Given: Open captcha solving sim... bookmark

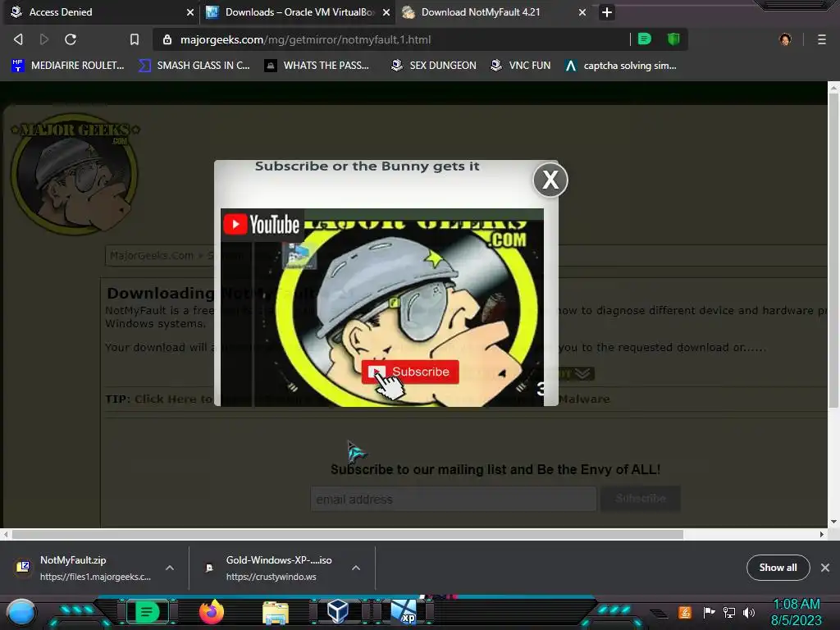Looking at the screenshot, I should pyautogui.click(x=621, y=66).
